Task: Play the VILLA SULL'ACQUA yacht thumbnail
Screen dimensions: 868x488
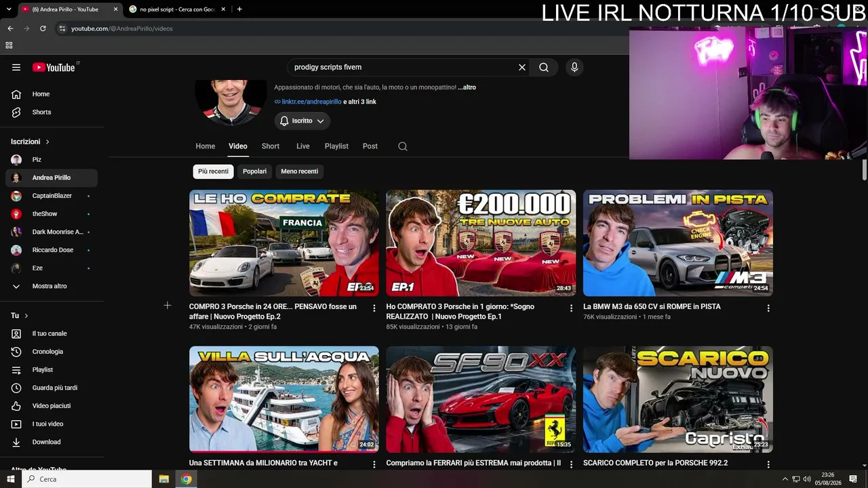Action: click(x=284, y=399)
